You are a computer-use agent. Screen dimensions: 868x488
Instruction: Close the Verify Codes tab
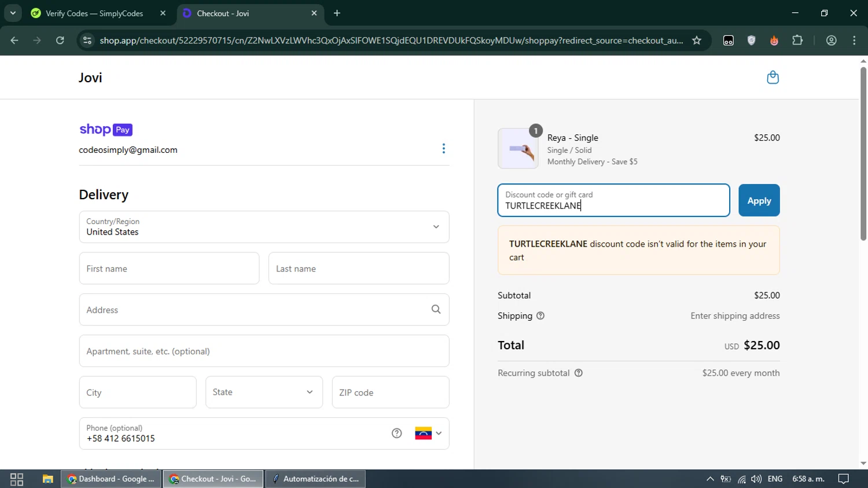point(163,13)
